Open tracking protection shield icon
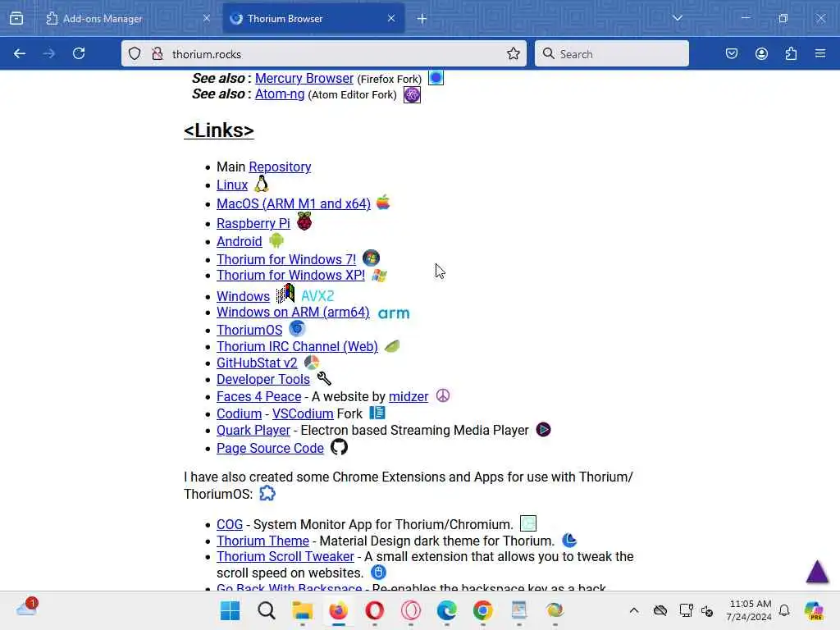The image size is (840, 630). tap(135, 53)
